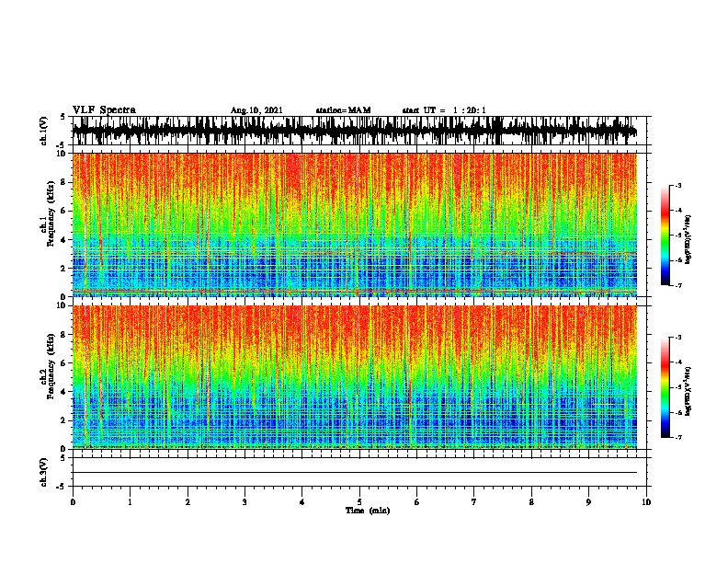Click time axis tick label "3"
The image size is (728, 563).
pos(245,502)
